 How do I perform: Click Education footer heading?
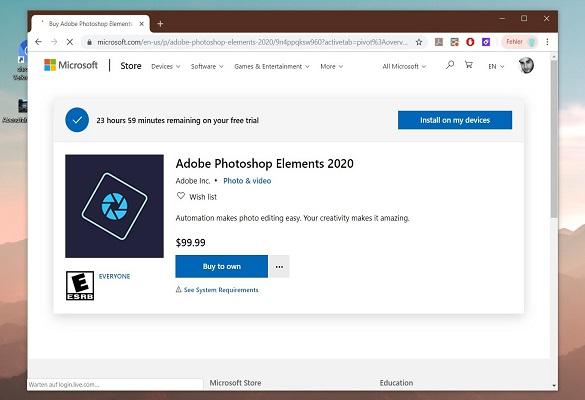[x=396, y=383]
